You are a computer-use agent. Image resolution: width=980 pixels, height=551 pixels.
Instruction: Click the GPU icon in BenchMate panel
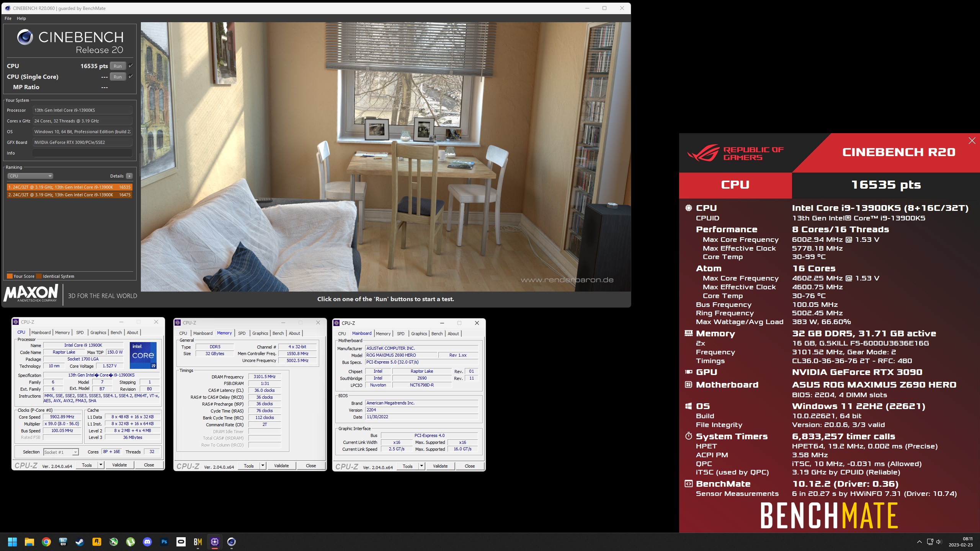(688, 372)
